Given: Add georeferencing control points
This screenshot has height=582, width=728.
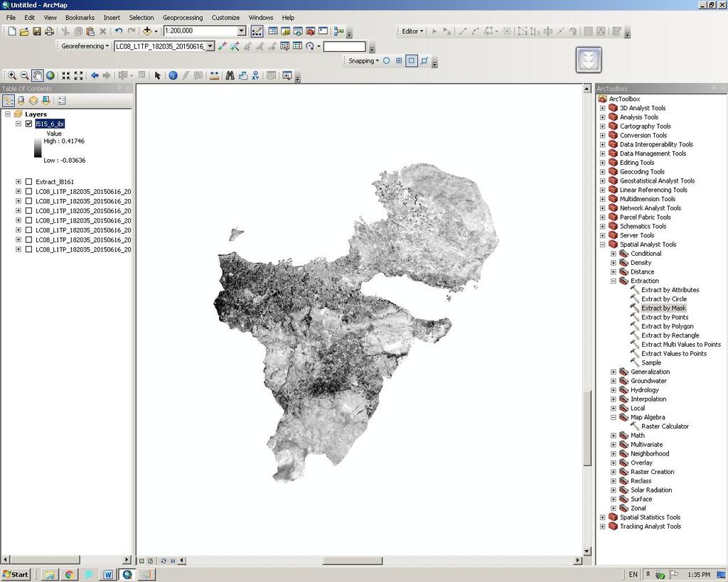Looking at the screenshot, I should click(x=223, y=46).
